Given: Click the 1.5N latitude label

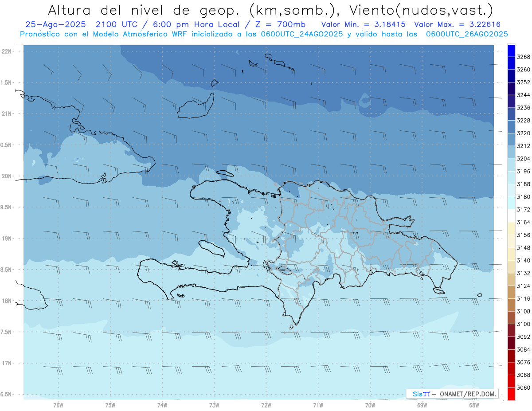Looking at the screenshot, I should click(x=6, y=82).
